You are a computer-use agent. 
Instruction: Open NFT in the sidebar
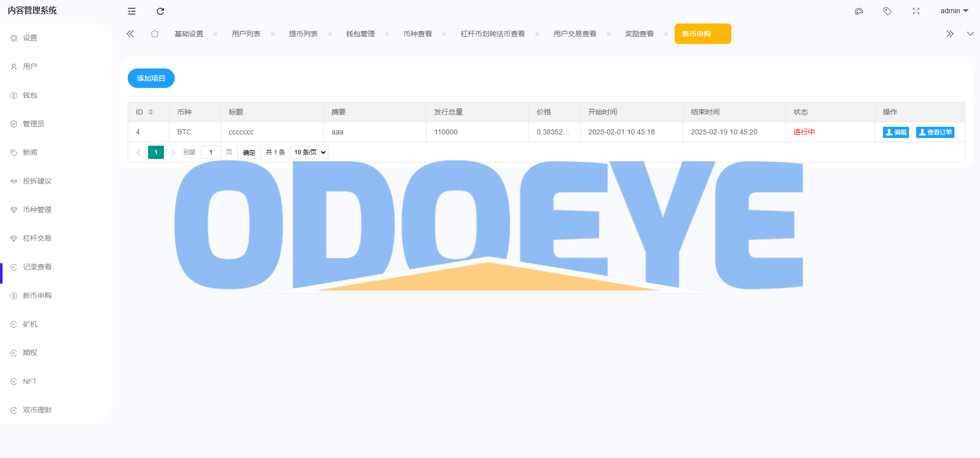[30, 381]
